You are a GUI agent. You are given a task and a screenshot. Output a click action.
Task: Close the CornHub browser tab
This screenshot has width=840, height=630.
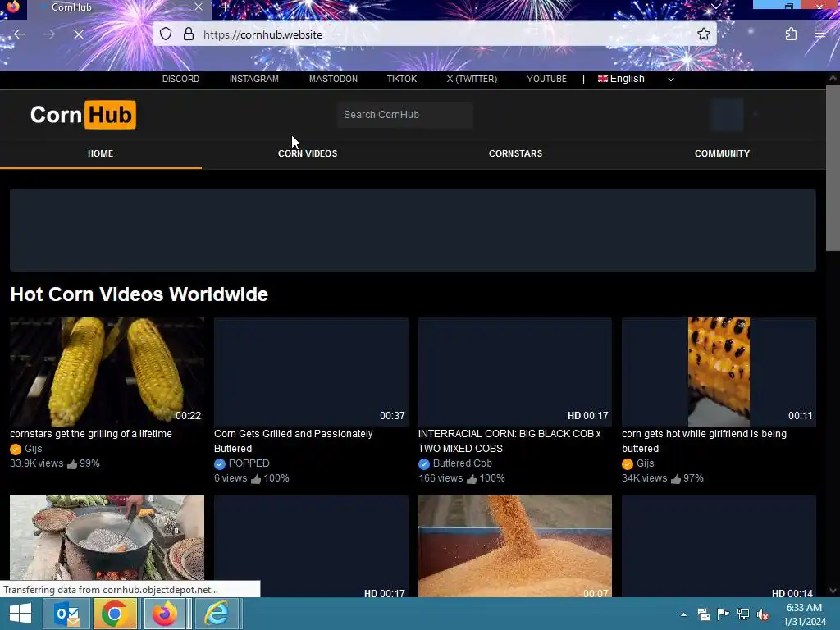click(199, 7)
